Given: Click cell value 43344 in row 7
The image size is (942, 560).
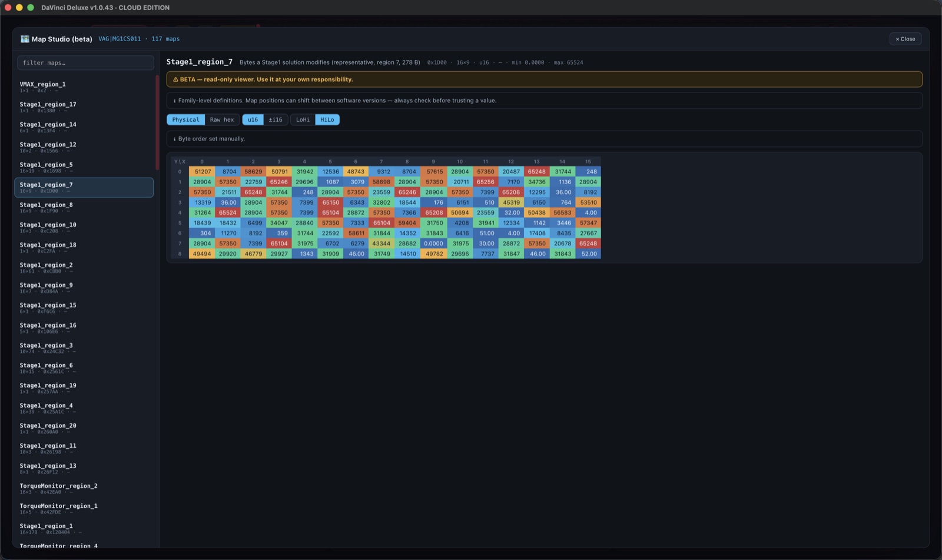Looking at the screenshot, I should click(381, 244).
